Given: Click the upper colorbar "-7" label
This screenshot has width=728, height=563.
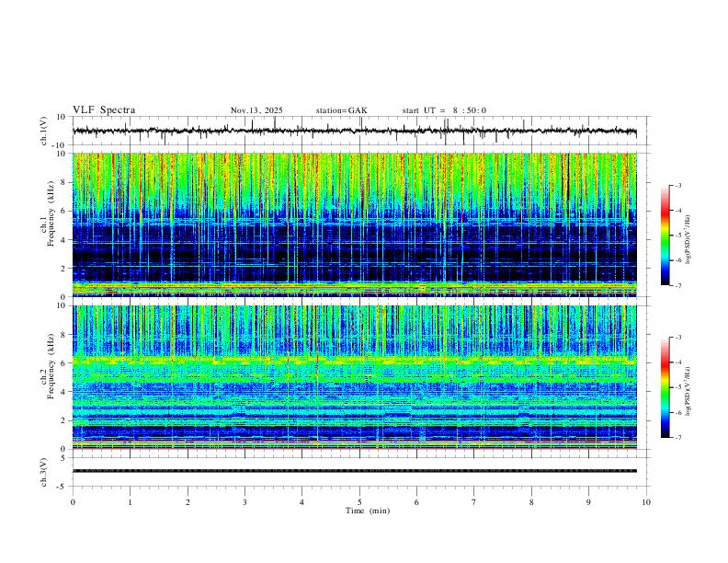Looking at the screenshot, I should tap(678, 285).
